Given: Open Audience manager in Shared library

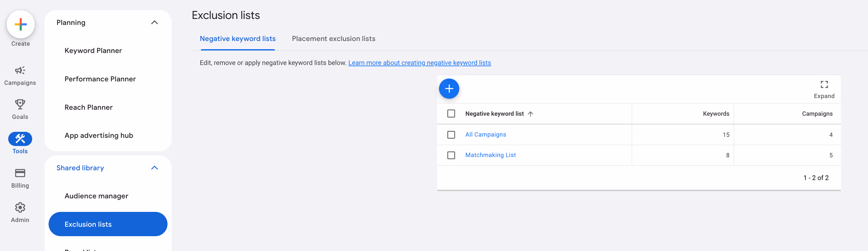Looking at the screenshot, I should (x=97, y=196).
